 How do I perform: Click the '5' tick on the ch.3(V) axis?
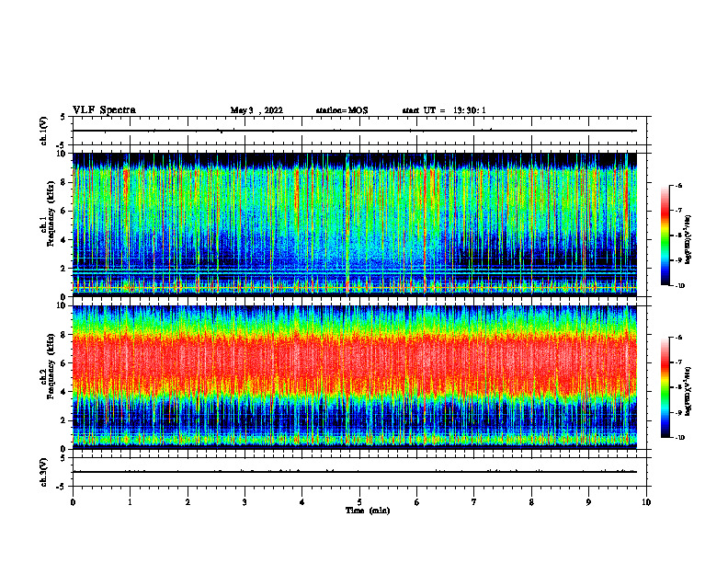coord(63,458)
